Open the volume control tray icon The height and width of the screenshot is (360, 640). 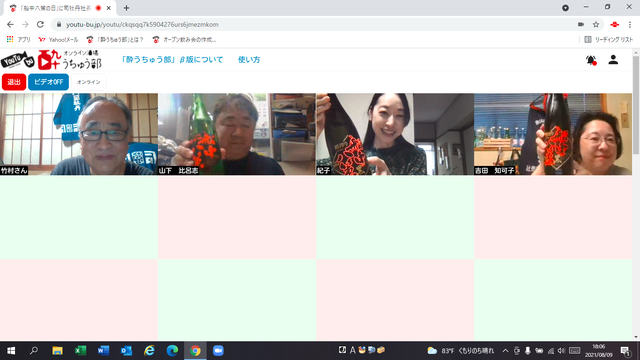coord(561,351)
